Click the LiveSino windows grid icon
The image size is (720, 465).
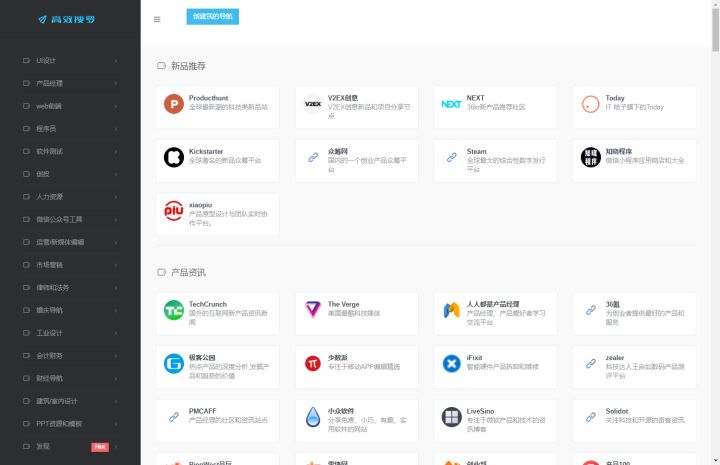click(x=451, y=417)
